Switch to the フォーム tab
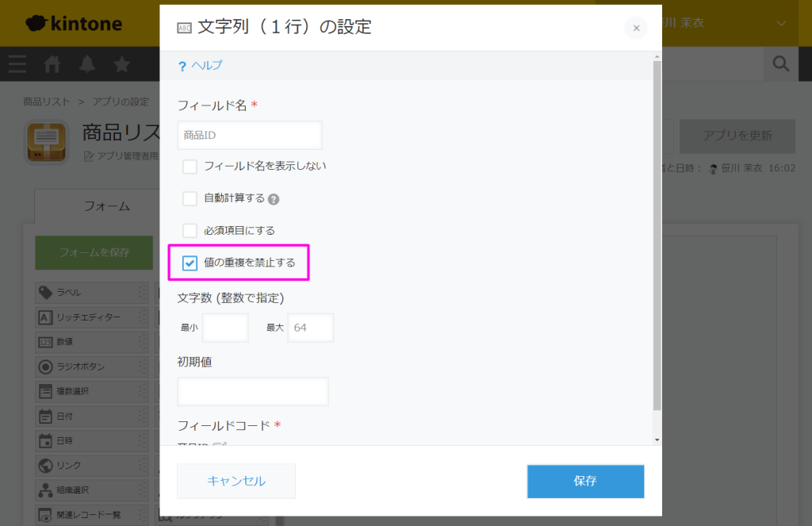This screenshot has height=526, width=812. point(107,206)
